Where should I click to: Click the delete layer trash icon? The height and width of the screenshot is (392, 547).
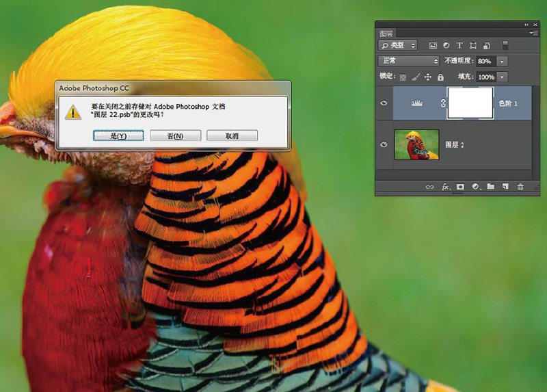click(520, 186)
